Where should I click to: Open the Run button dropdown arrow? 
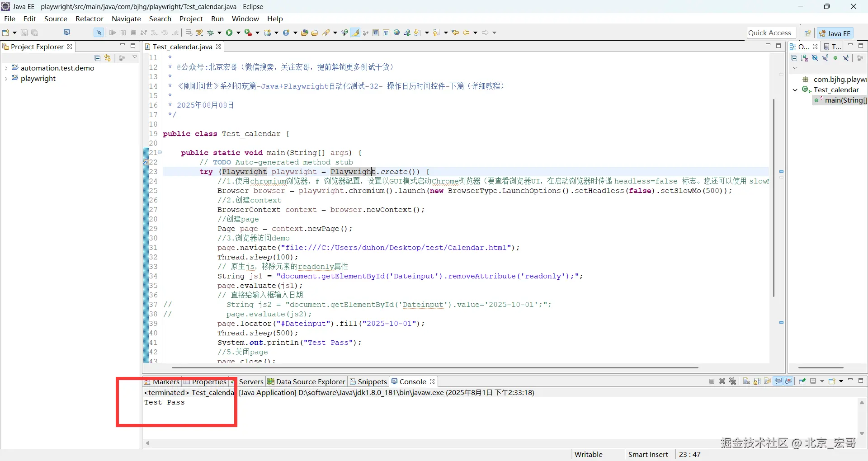pyautogui.click(x=238, y=33)
